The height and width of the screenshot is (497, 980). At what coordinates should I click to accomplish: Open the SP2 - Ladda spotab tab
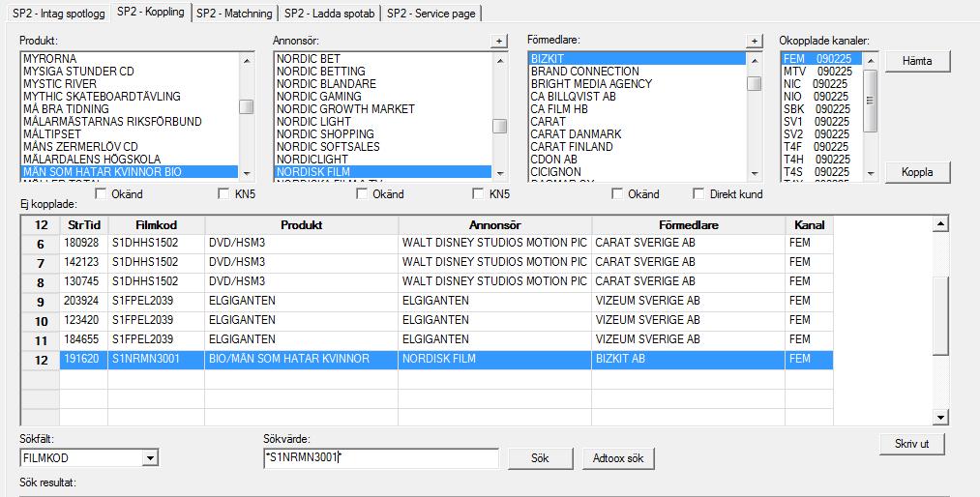(329, 14)
